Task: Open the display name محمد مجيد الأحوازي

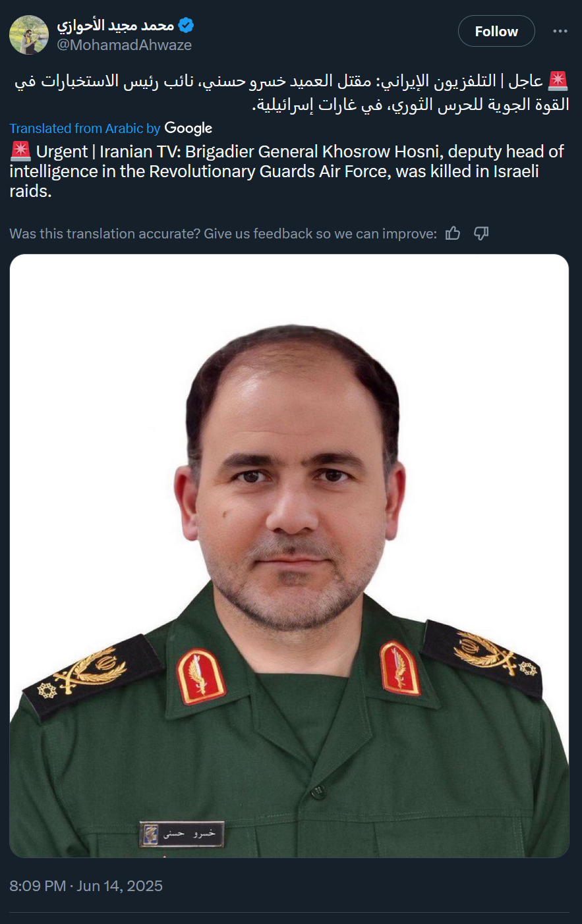Action: pyautogui.click(x=115, y=26)
